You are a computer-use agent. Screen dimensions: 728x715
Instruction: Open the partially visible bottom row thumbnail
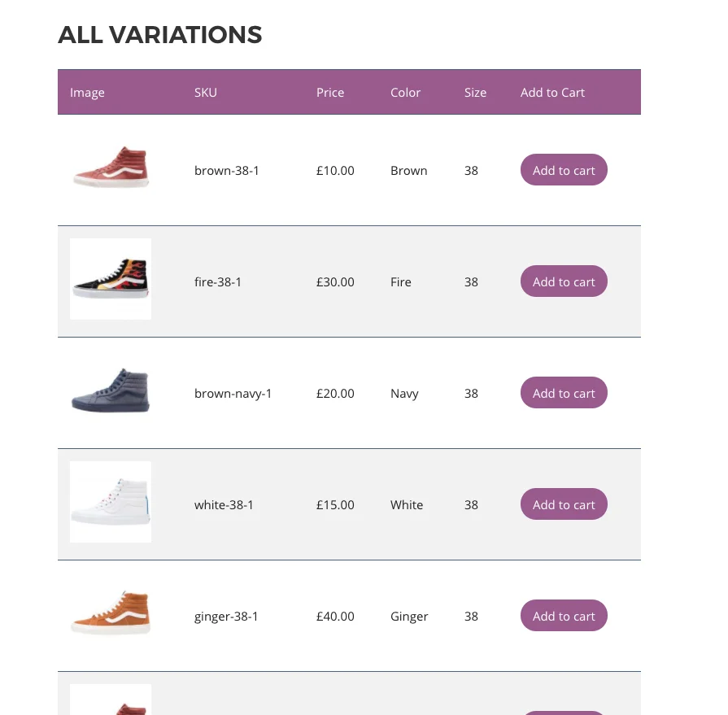(110, 701)
